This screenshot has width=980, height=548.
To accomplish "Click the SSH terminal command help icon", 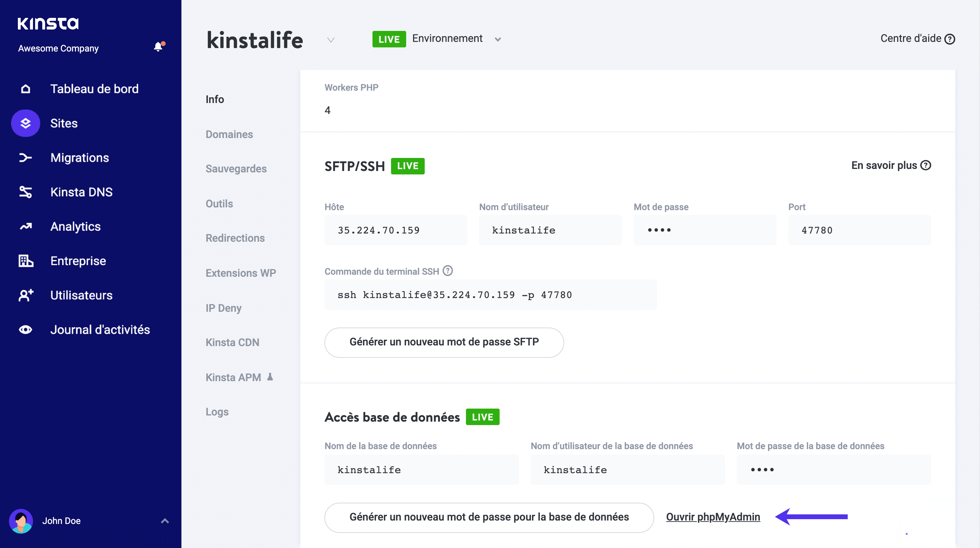I will (448, 271).
